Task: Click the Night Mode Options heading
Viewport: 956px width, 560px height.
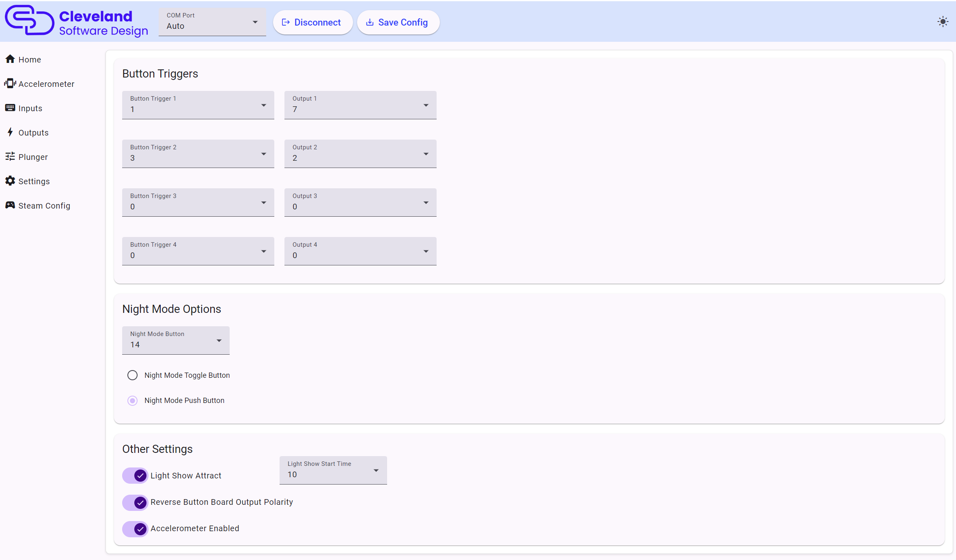Action: tap(172, 309)
